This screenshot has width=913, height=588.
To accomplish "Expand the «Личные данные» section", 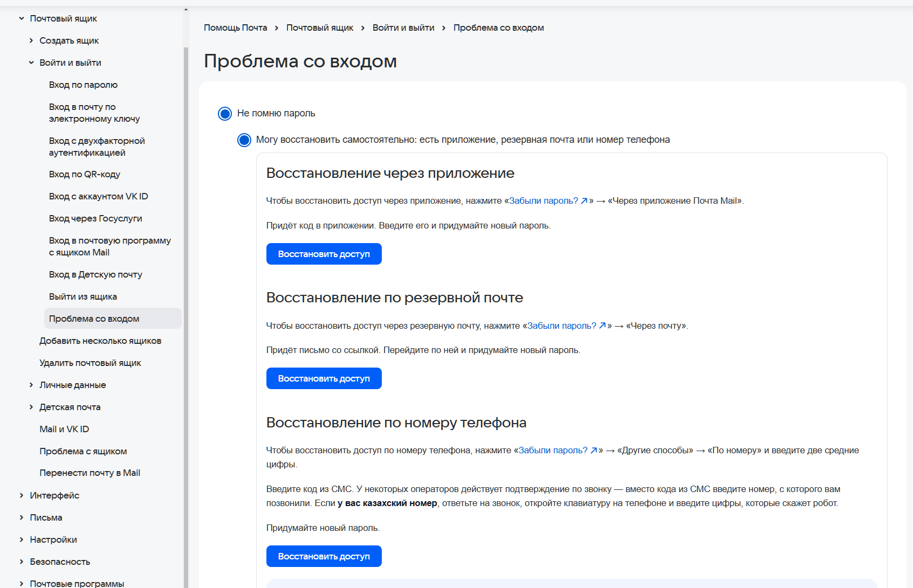I will [x=31, y=385].
